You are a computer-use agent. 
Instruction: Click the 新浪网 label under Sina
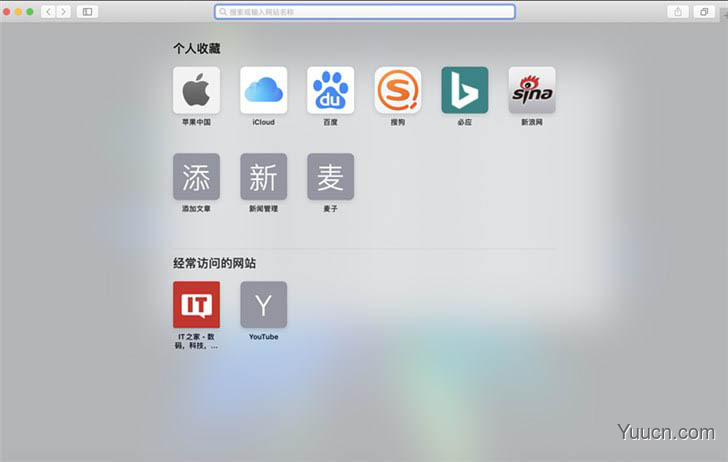tap(532, 122)
